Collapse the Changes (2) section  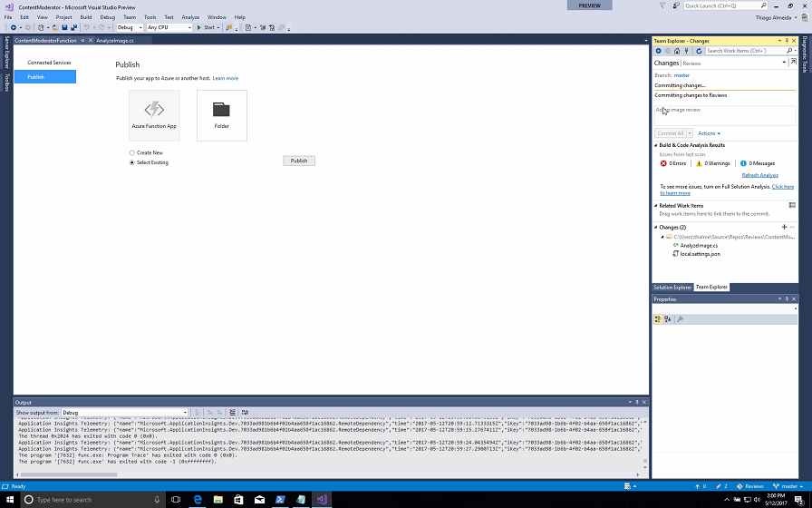point(656,228)
